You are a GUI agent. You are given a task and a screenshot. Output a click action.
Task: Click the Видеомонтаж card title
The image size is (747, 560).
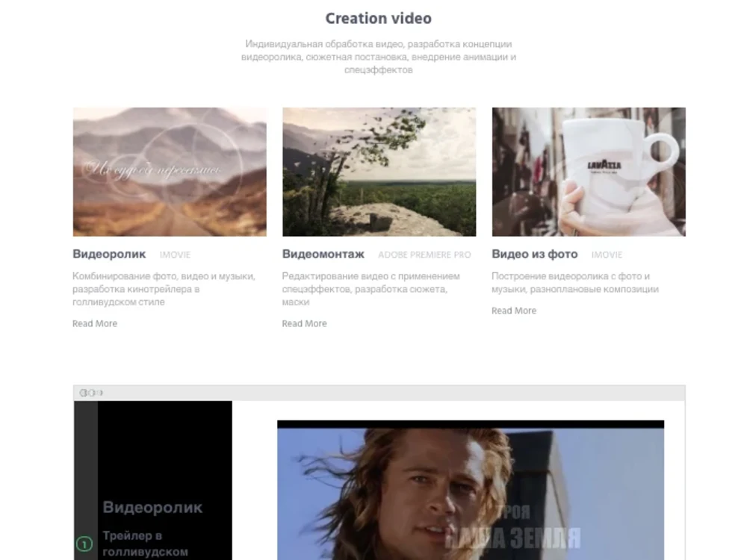pos(323,255)
